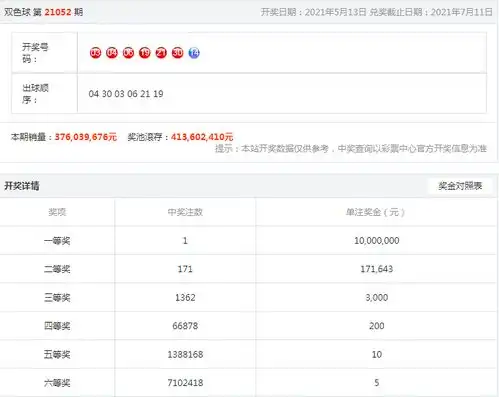The width and height of the screenshot is (499, 397).
Task: Click the 单注奖金（元）column header
Action: pos(376,212)
